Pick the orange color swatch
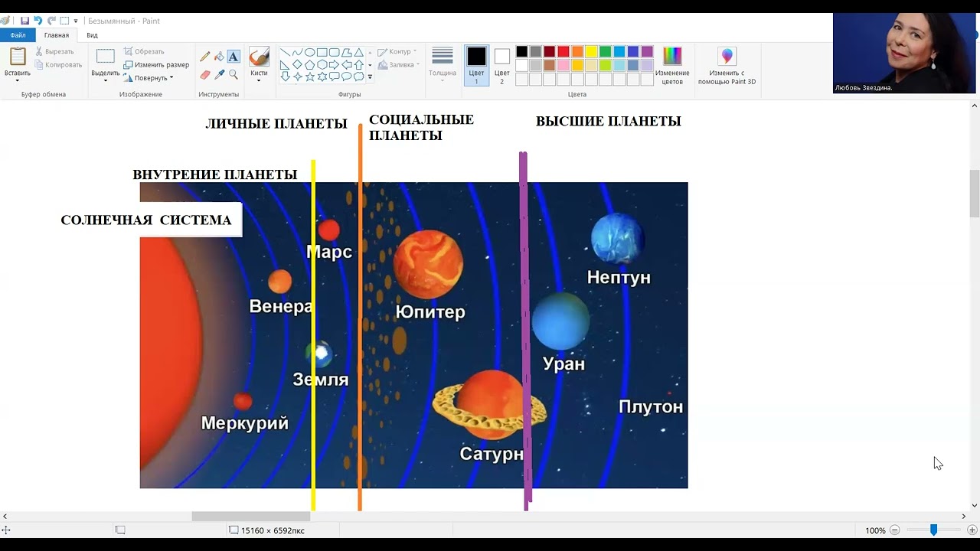 tap(577, 51)
